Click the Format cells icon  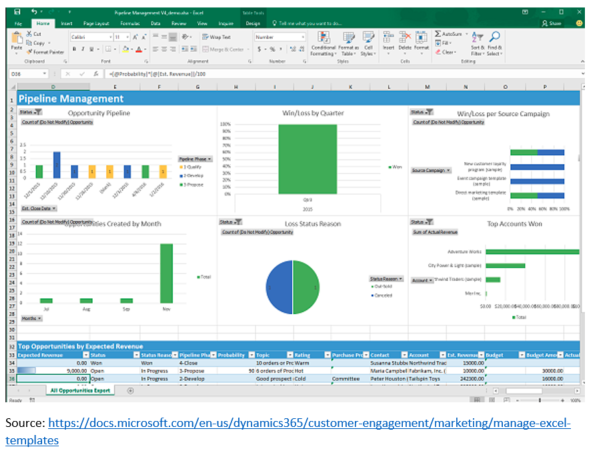pos(421,38)
